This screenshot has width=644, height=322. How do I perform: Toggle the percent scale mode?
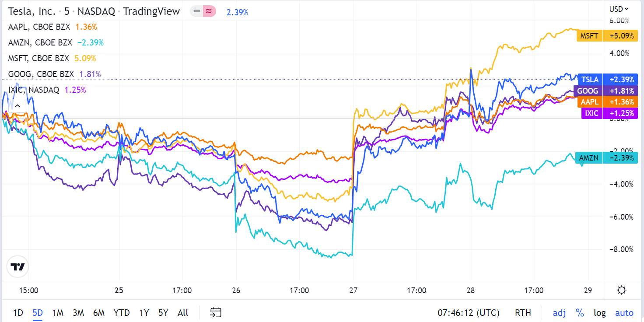(x=580, y=312)
